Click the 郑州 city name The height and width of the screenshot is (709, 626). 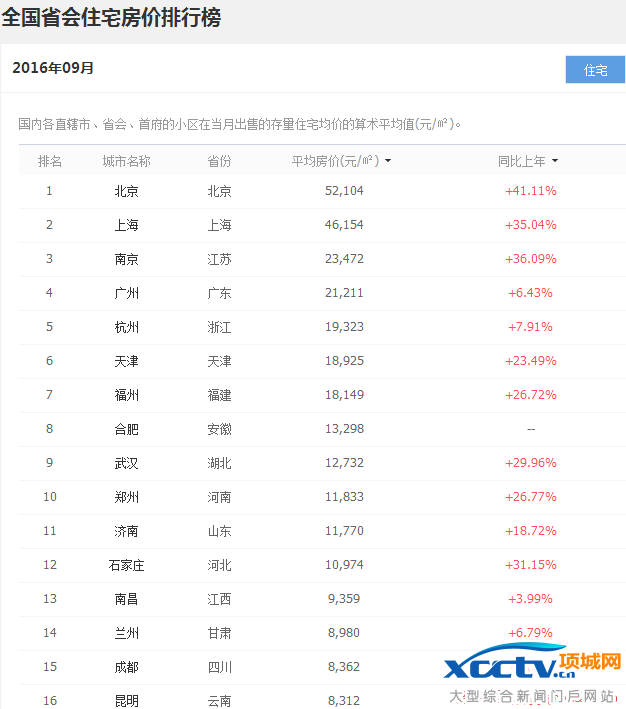pyautogui.click(x=126, y=497)
